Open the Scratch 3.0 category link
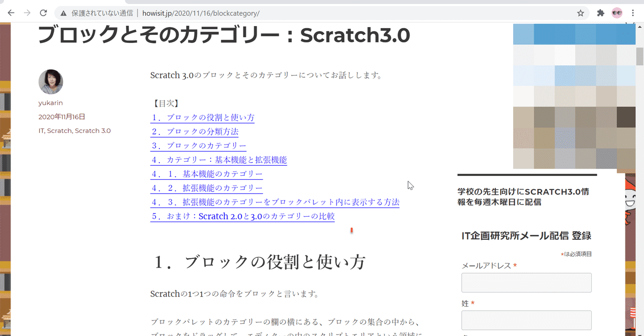Image resolution: width=644 pixels, height=336 pixels. point(93,130)
